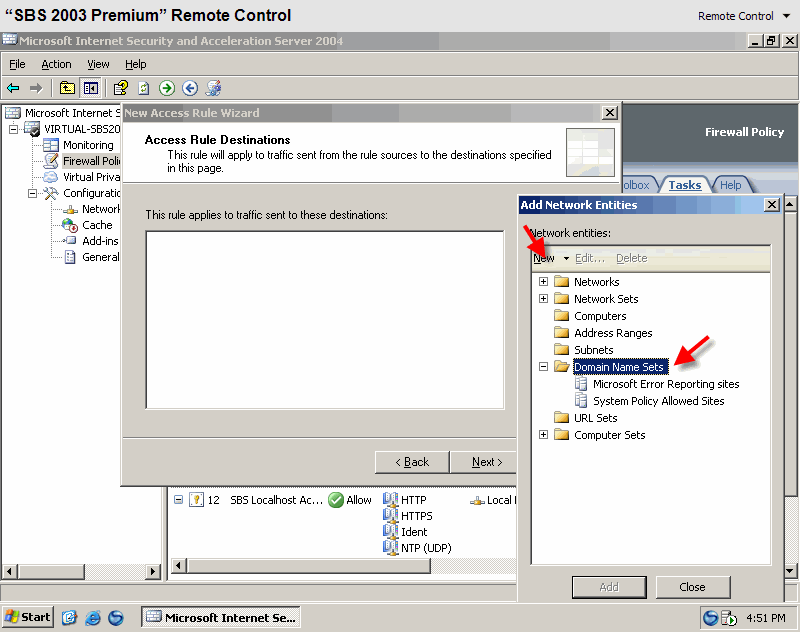Select the Computers folder

[x=600, y=316]
